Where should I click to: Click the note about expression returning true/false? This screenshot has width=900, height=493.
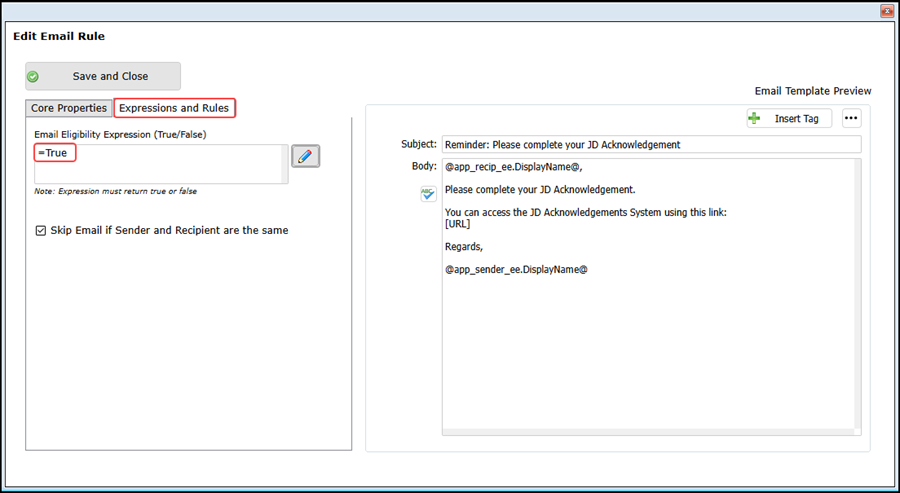coord(115,191)
